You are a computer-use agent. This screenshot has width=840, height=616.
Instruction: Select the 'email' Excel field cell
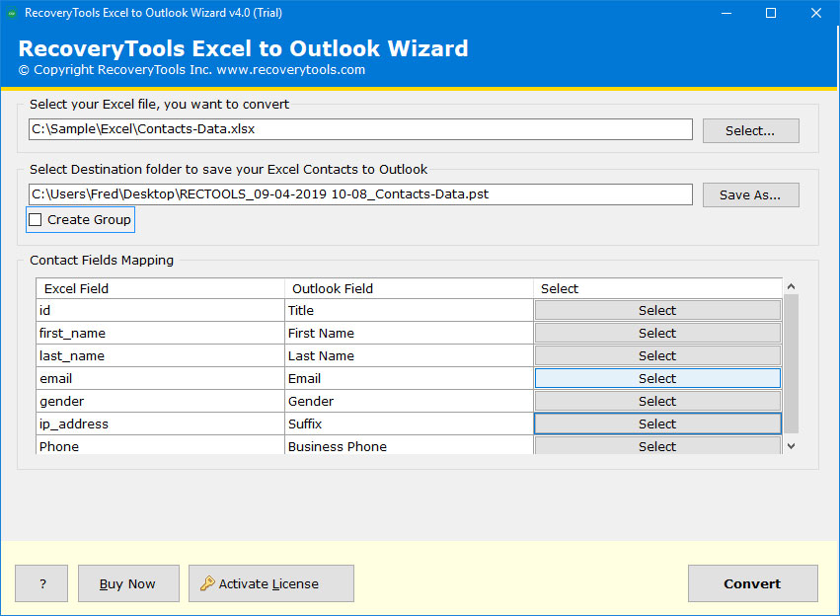160,379
